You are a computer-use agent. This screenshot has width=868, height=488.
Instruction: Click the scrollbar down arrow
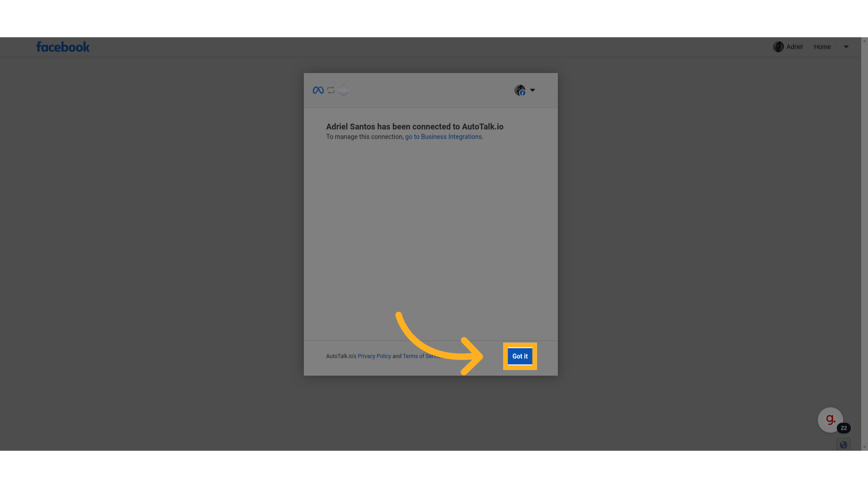point(864,447)
